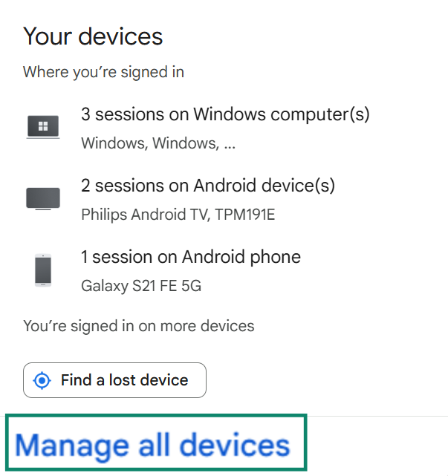
Task: Click the ellipsis after Windows, Windows
Action: click(230, 143)
